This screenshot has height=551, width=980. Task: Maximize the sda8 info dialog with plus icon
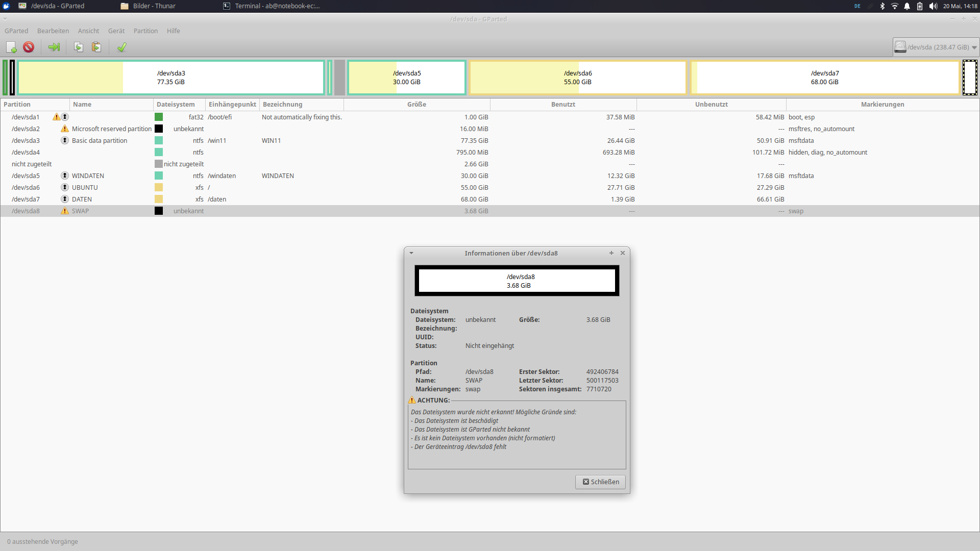click(611, 253)
